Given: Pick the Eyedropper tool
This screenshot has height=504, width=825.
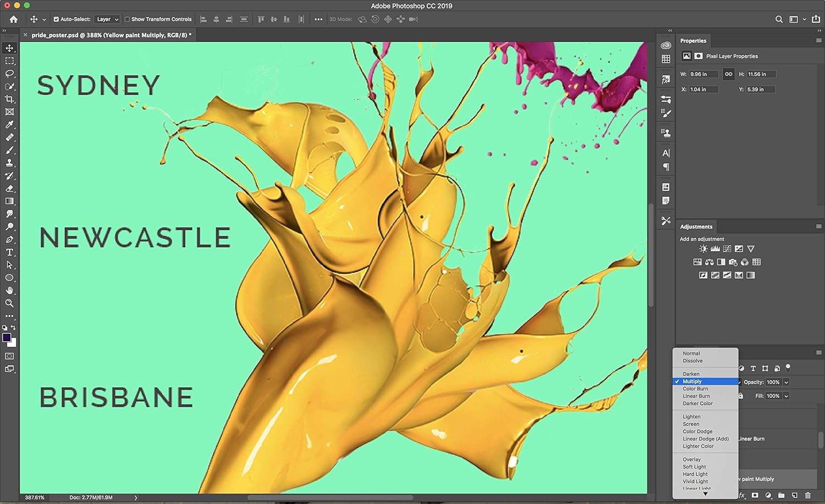Looking at the screenshot, I should (x=9, y=125).
